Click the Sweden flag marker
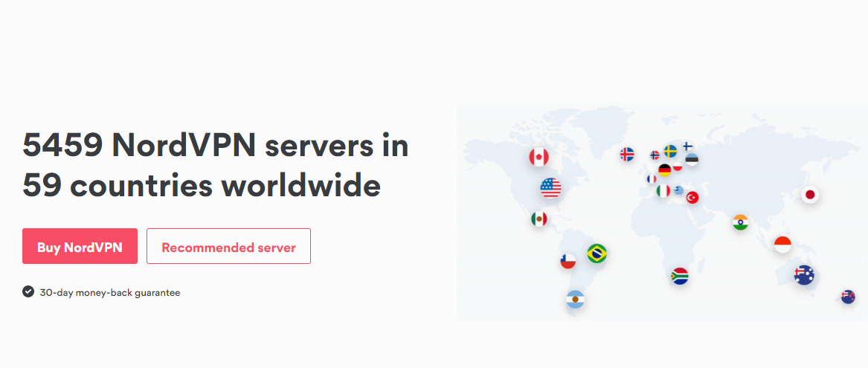Viewport: 868px width, 368px height. (670, 150)
